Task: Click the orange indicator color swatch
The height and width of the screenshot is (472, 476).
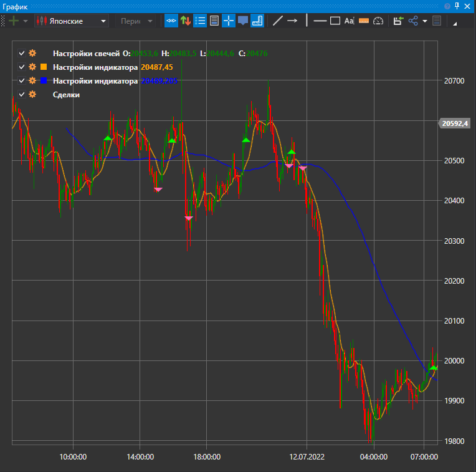Action: tap(44, 67)
